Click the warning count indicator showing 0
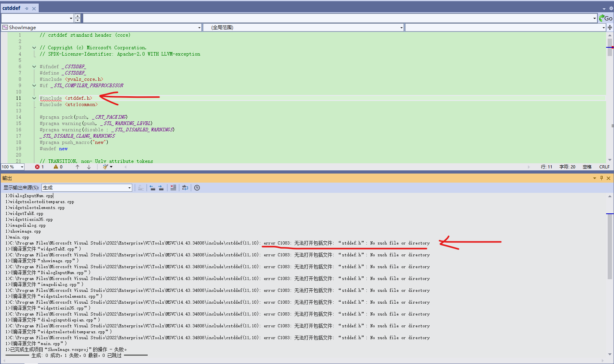The height and width of the screenshot is (364, 614). tap(58, 167)
